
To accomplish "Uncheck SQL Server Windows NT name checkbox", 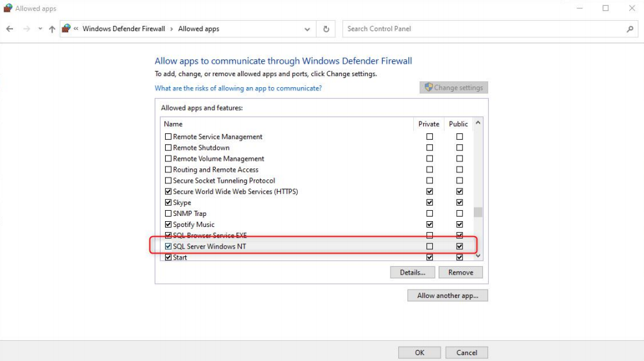I will pyautogui.click(x=168, y=247).
